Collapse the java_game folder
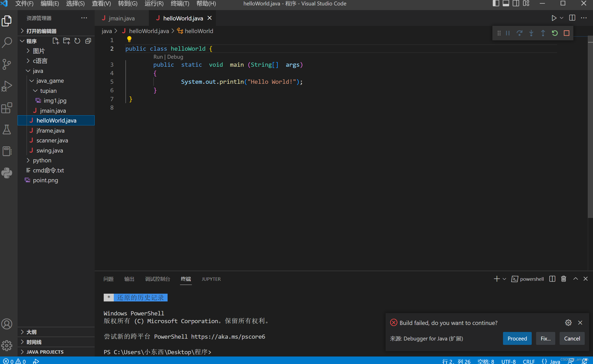Image resolution: width=593 pixels, height=364 pixels. (50, 81)
